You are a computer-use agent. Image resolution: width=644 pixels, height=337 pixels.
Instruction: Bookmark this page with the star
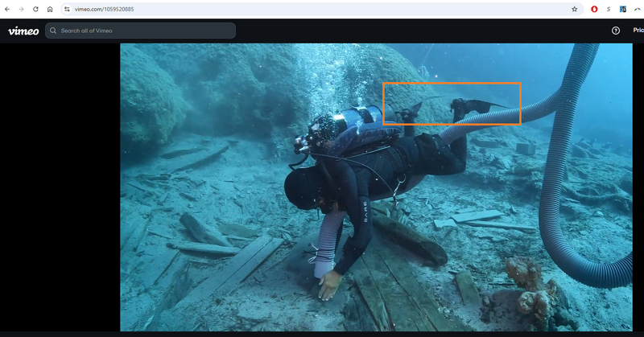[x=575, y=9]
